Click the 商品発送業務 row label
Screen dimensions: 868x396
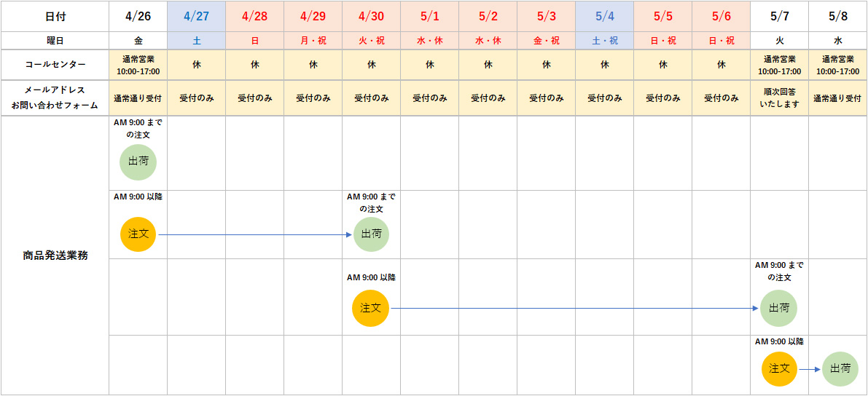(55, 256)
